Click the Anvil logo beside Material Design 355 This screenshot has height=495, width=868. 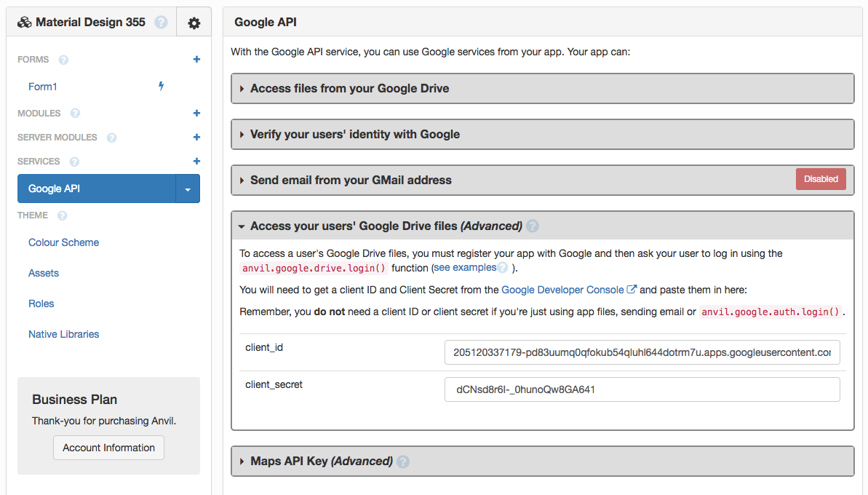point(24,22)
